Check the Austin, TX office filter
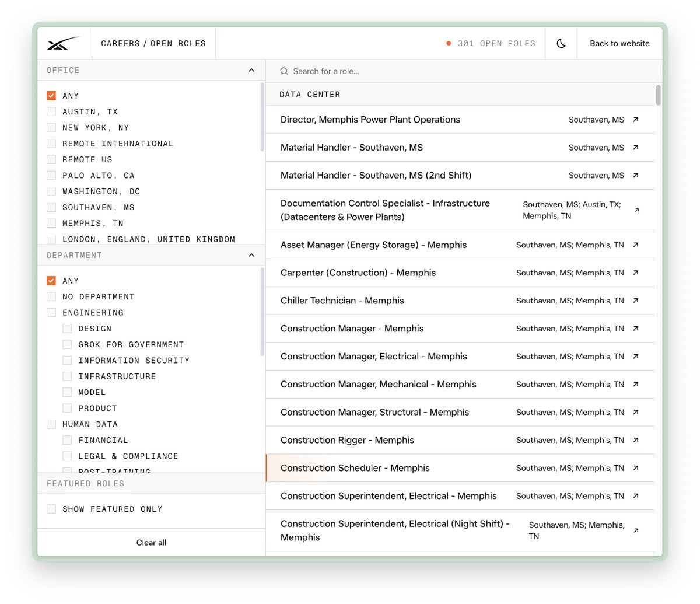This screenshot has width=700, height=604. click(51, 111)
